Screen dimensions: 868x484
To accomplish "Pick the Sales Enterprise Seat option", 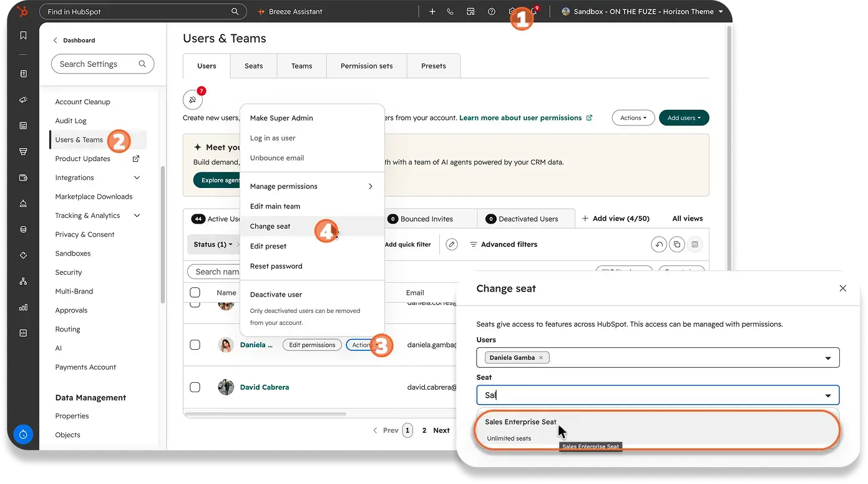I will pos(658,429).
